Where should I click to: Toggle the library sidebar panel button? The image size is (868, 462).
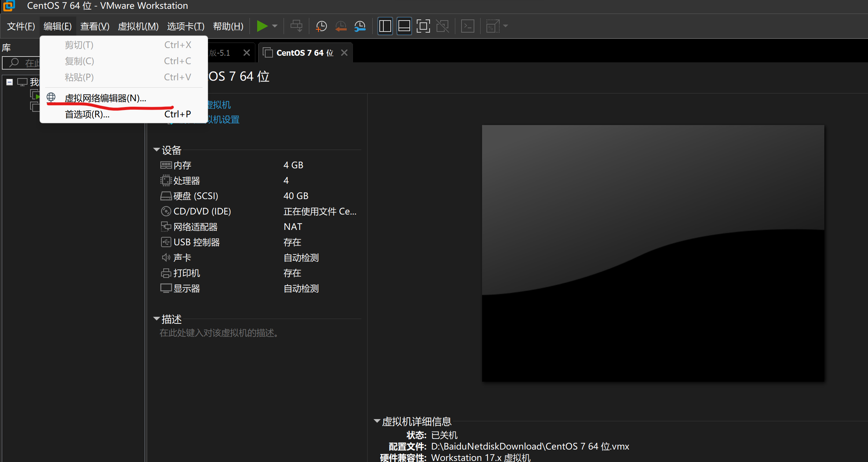click(x=385, y=26)
